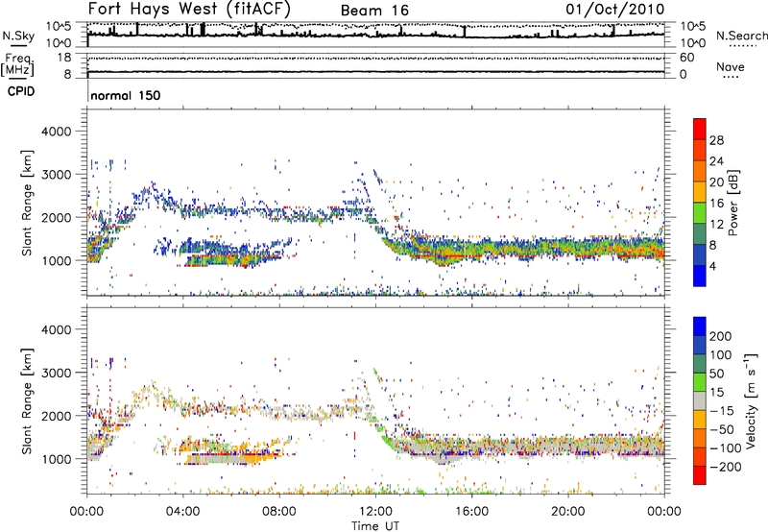Click Slant Range [km] label of velocity panel

[x=27, y=400]
